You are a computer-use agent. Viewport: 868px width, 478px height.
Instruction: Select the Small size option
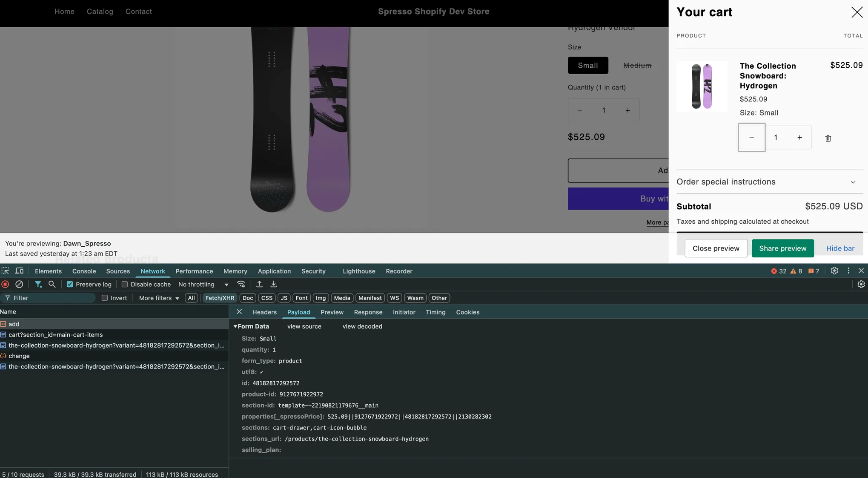(x=587, y=65)
